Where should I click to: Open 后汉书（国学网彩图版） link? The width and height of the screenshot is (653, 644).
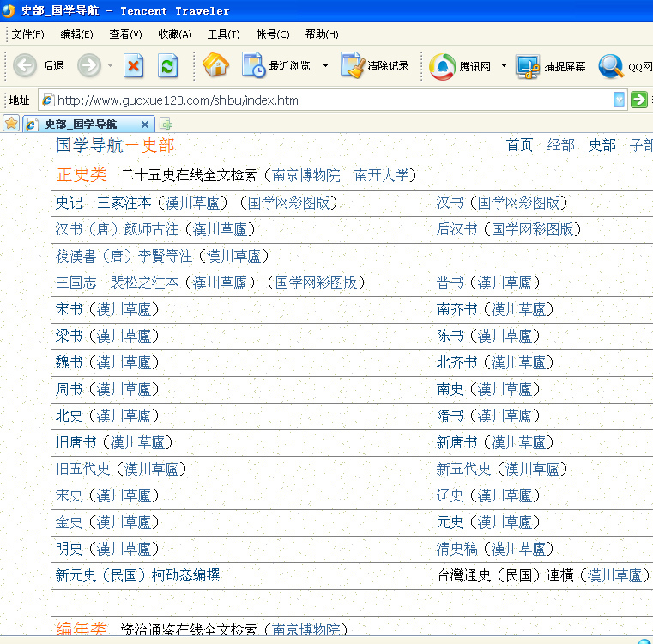click(509, 229)
